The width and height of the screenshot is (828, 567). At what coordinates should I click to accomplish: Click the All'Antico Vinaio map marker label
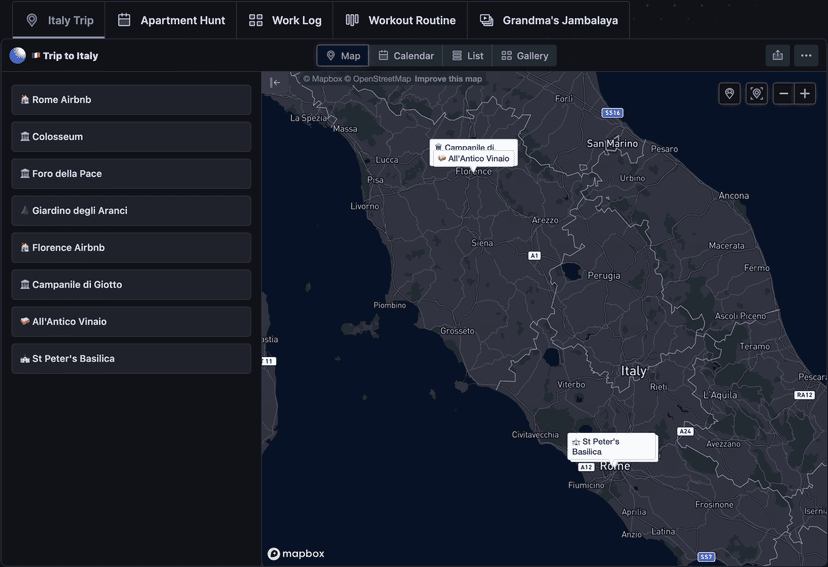click(474, 159)
